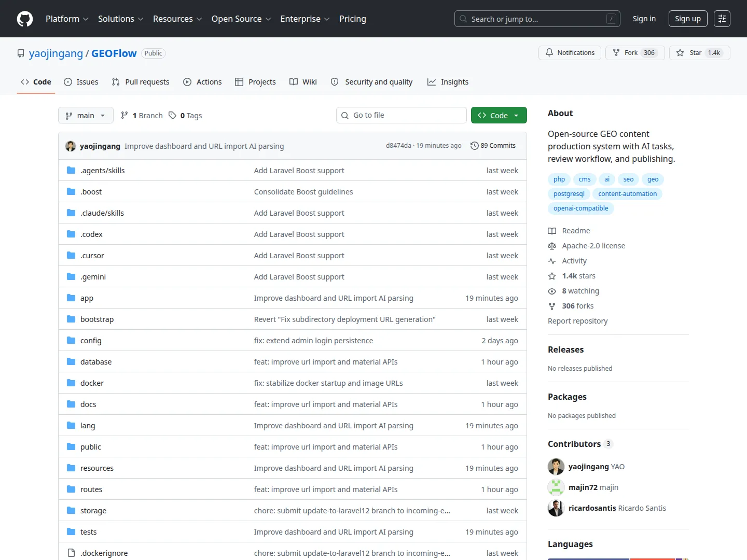Go to the GitHub homepage logo
The image size is (747, 560).
tap(25, 19)
